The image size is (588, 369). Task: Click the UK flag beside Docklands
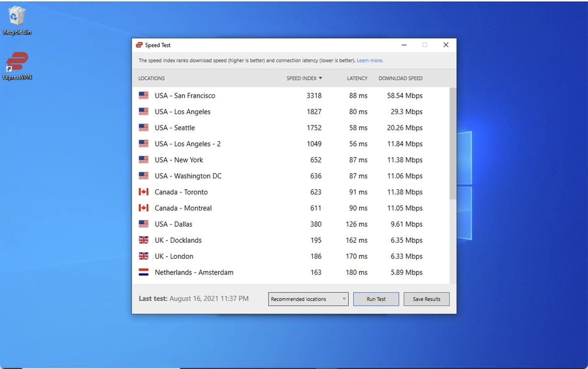(144, 240)
